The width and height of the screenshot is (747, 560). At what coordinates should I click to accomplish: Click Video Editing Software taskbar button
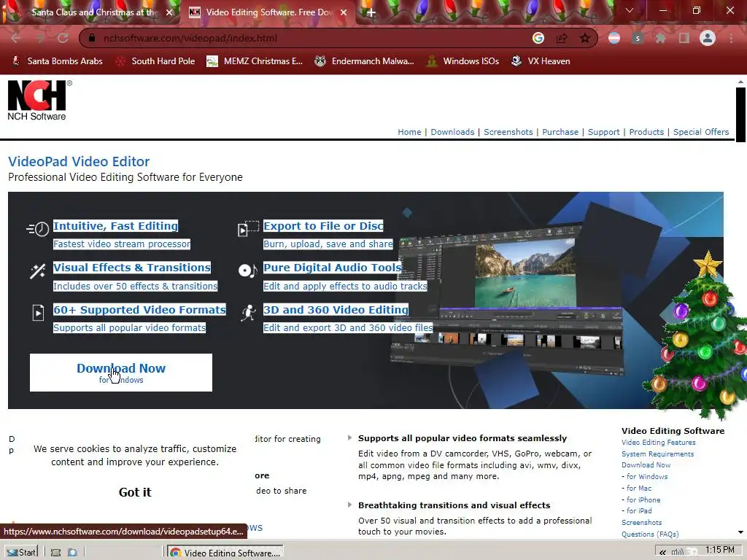click(225, 553)
